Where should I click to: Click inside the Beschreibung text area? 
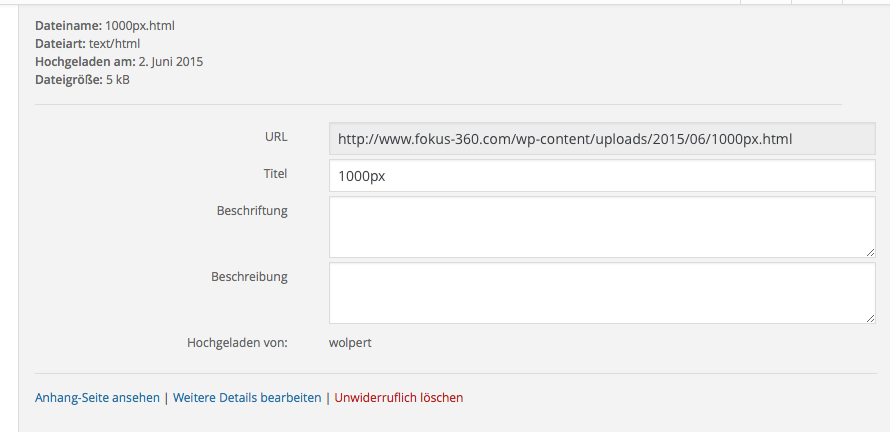pyautogui.click(x=601, y=292)
